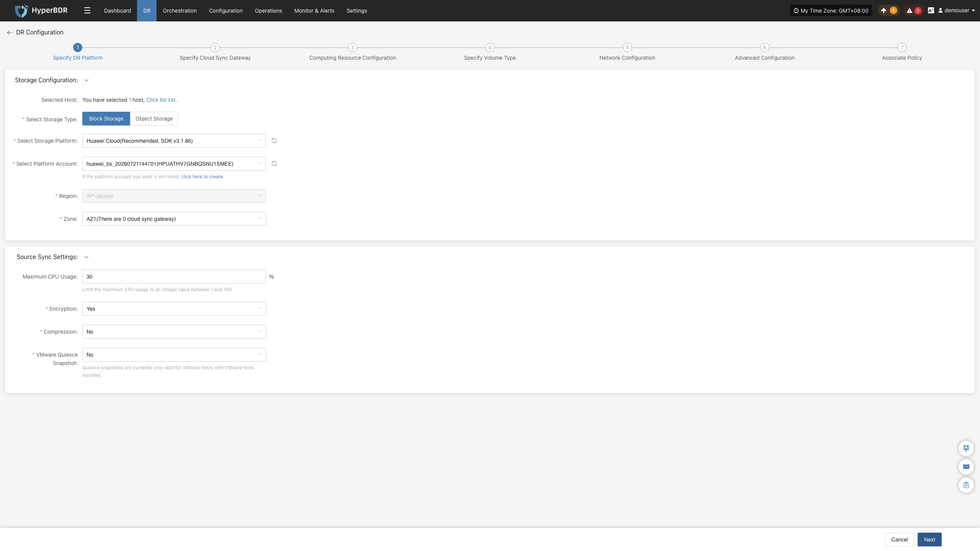980x551 pixels.
Task: Open the Select Storage Platform dropdown
Action: (x=174, y=141)
